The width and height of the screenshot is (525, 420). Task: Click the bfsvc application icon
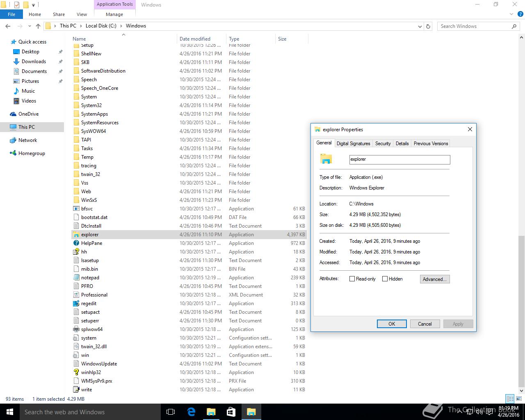point(76,209)
